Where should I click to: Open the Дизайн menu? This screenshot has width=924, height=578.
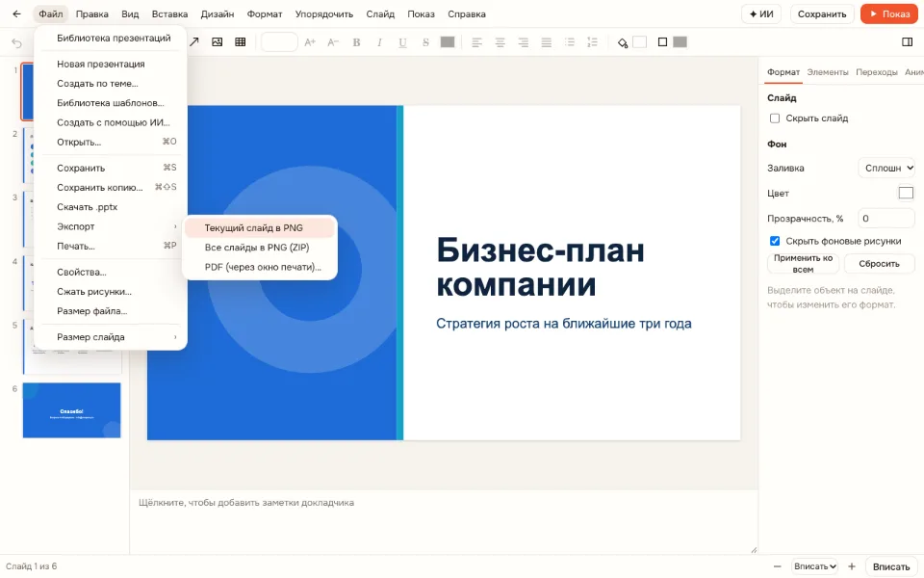tap(218, 13)
